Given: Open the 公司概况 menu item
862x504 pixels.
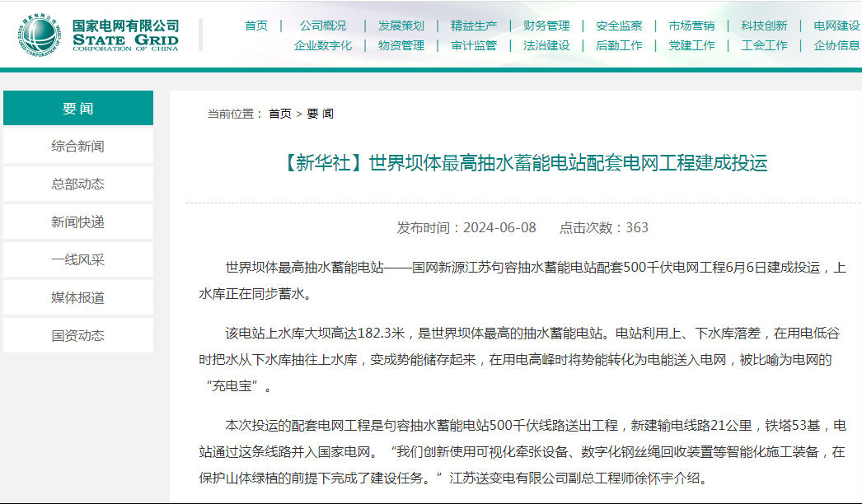Looking at the screenshot, I should pyautogui.click(x=323, y=26).
